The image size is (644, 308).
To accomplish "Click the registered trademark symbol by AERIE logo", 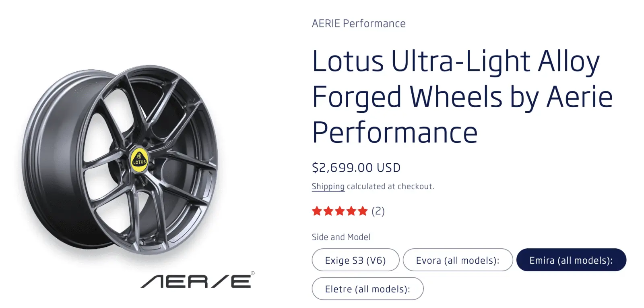I will tap(253, 273).
